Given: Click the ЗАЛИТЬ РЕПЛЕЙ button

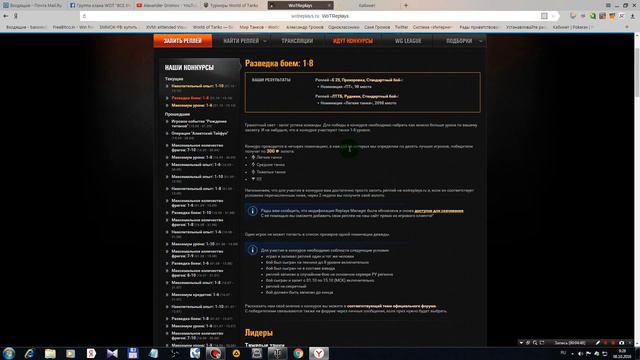Looking at the screenshot, I should [x=183, y=41].
